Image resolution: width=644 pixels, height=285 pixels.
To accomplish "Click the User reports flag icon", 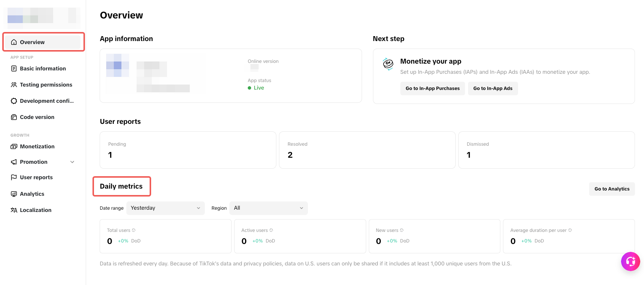I will [x=14, y=177].
